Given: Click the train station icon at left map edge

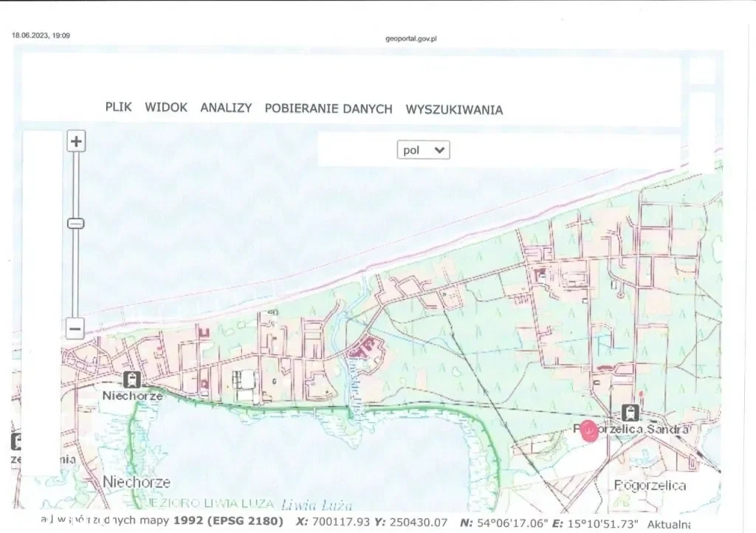Looking at the screenshot, I should click(x=16, y=441).
